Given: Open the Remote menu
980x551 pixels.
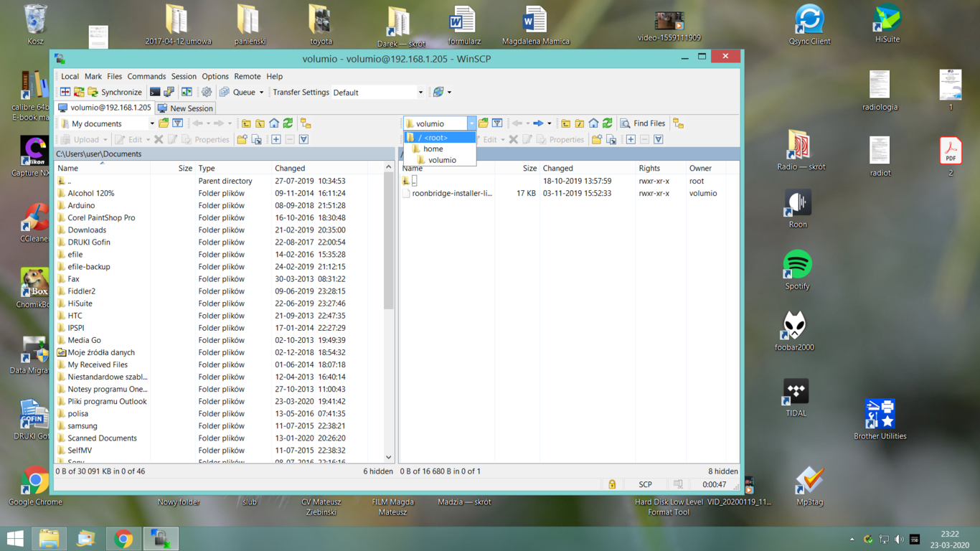Looking at the screenshot, I should pyautogui.click(x=248, y=76).
